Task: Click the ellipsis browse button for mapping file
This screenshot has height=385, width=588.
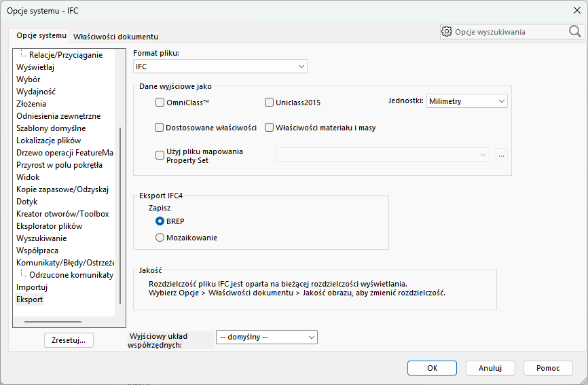Action: [x=502, y=155]
